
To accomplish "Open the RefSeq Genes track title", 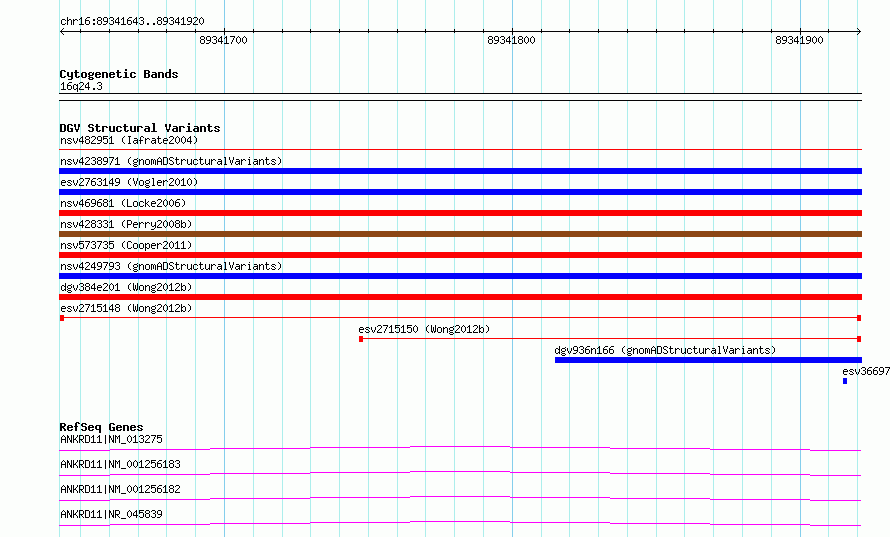I will pyautogui.click(x=101, y=427).
